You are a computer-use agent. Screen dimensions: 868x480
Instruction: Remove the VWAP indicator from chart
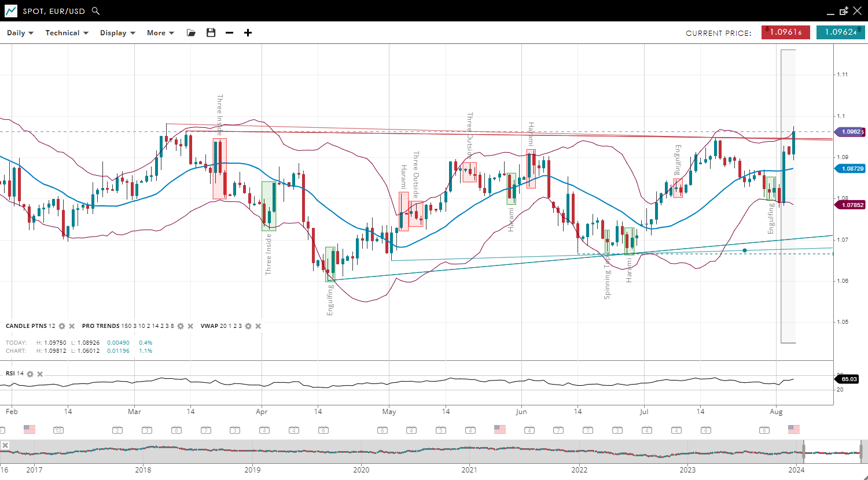click(x=258, y=326)
